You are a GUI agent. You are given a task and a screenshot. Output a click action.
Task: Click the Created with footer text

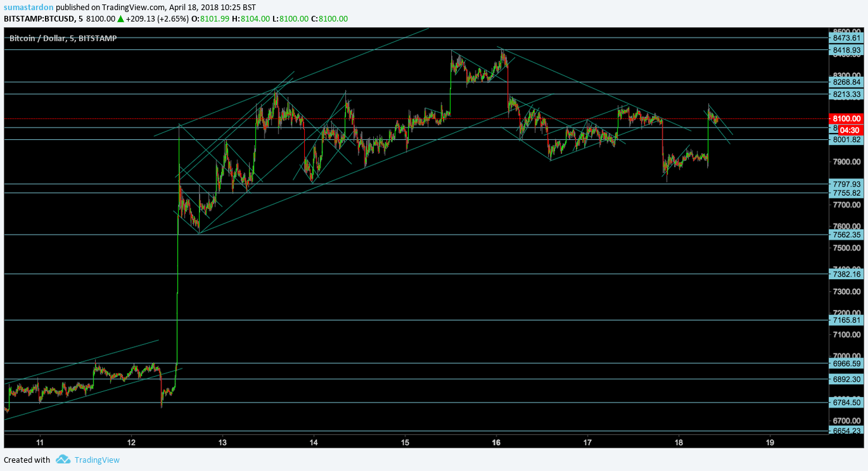(x=27, y=460)
